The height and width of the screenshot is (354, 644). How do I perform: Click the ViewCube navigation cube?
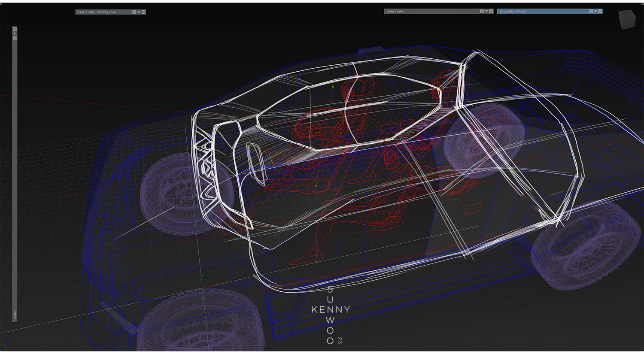tap(626, 20)
